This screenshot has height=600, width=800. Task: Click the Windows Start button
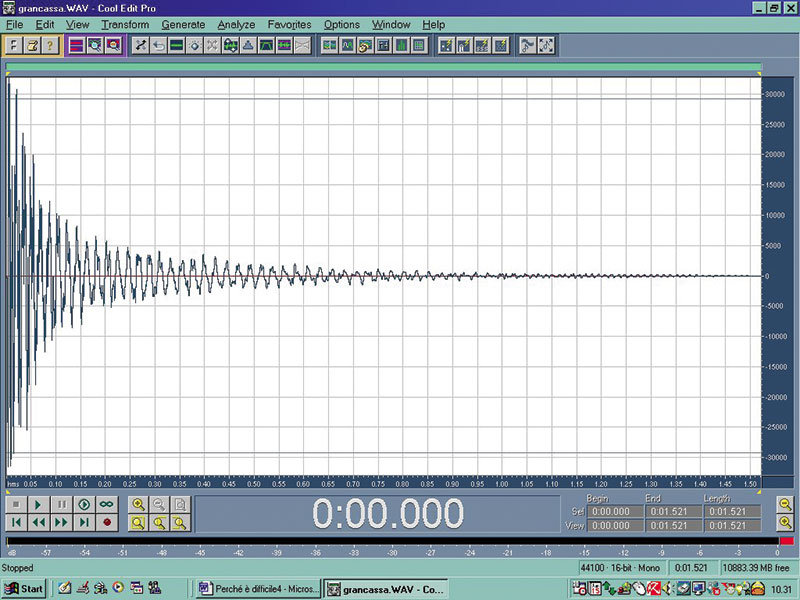tap(24, 589)
